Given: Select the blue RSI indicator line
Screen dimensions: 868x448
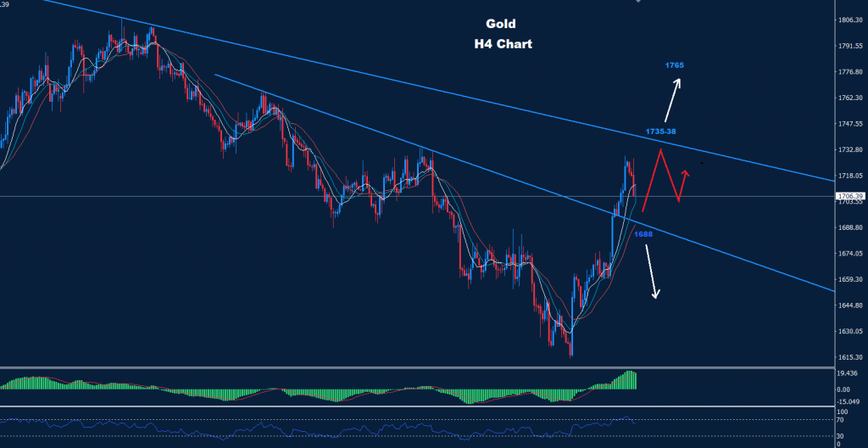Looking at the screenshot, I should coord(319,428).
